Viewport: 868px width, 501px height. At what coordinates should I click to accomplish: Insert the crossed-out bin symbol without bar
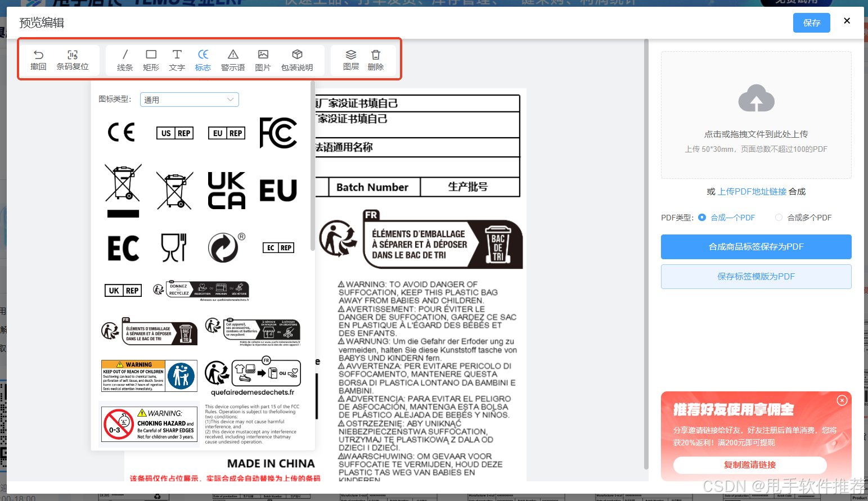(x=175, y=191)
